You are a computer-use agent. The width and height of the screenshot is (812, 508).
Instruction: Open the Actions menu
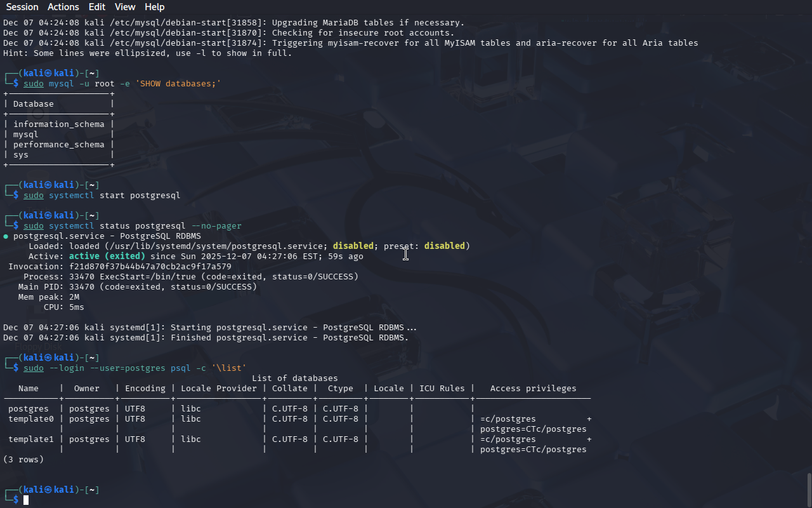coord(63,7)
